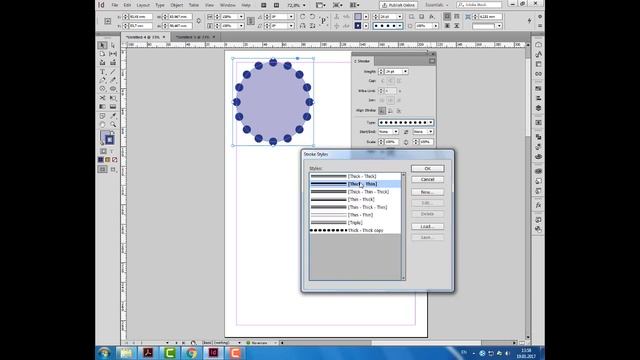Click the Quick Apply lightning icon
Image resolution: width=640 pixels, height=360 pixels.
(x=529, y=21)
